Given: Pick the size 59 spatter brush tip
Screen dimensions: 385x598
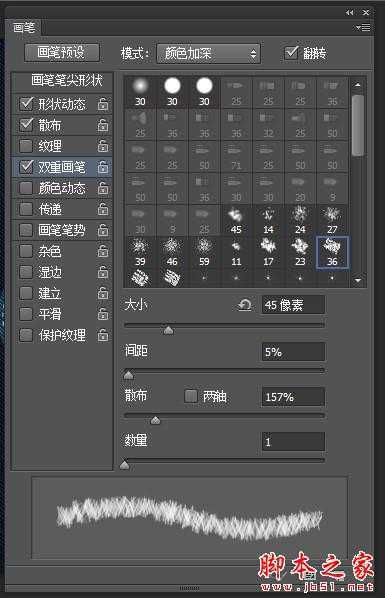Looking at the screenshot, I should click(204, 252).
